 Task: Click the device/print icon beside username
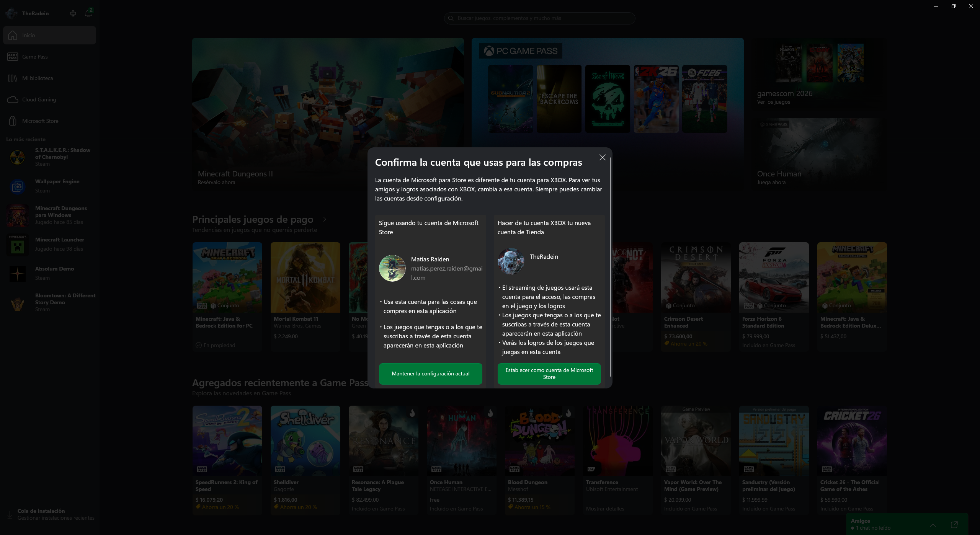(73, 13)
